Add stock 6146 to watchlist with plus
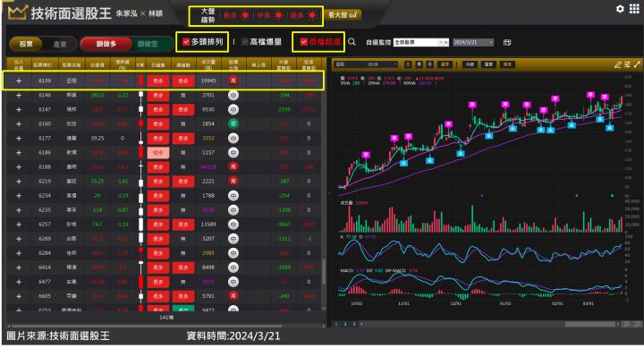 [x=19, y=96]
